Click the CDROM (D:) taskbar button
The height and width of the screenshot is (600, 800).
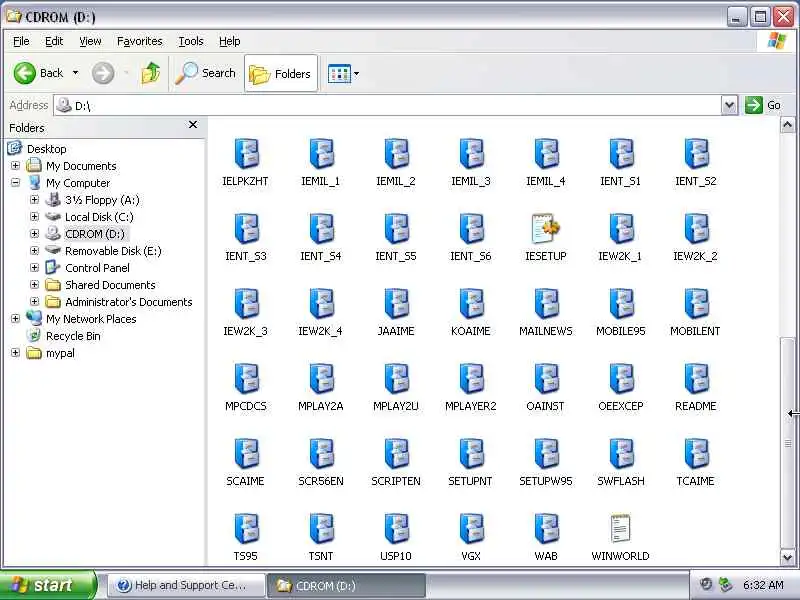(x=346, y=585)
